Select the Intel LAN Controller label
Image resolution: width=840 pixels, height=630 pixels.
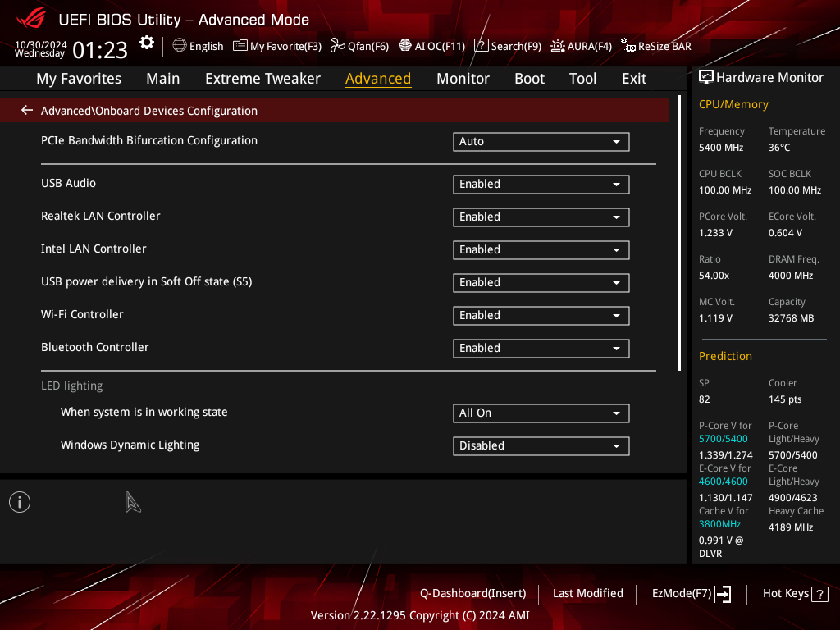click(x=94, y=249)
